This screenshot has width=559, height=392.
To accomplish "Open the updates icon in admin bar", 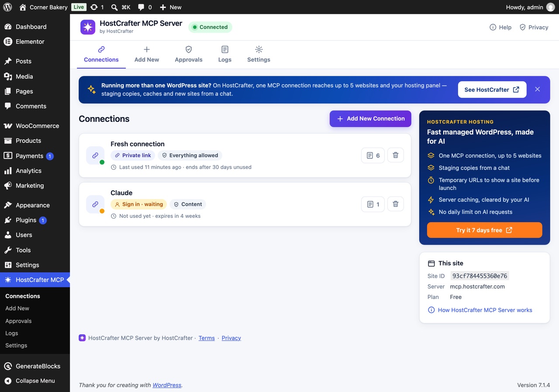I will [x=97, y=7].
